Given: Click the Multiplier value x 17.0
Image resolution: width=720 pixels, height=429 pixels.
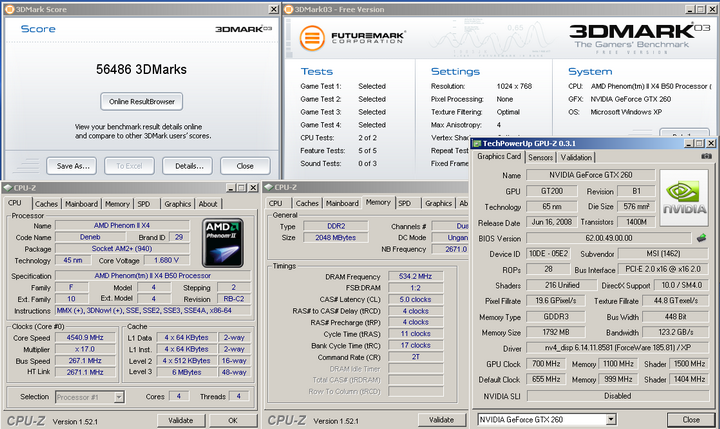Looking at the screenshot, I should (x=85, y=349).
